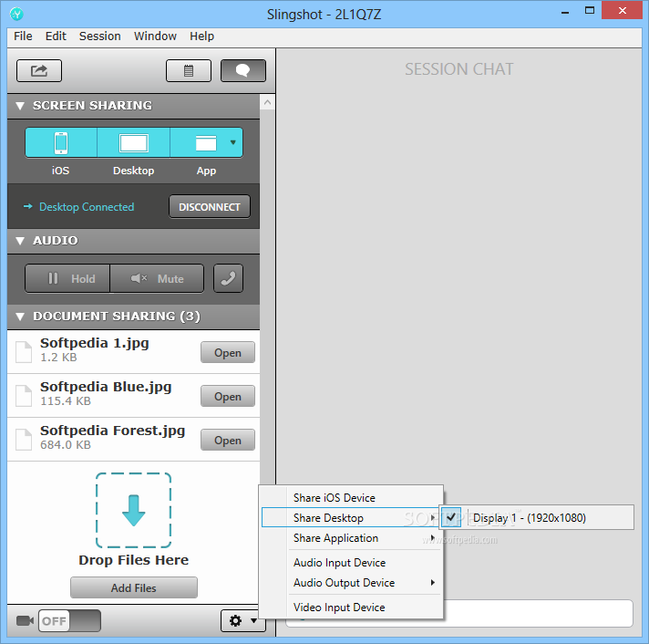Click the Softpedia Forest.jpg file icon

pos(24,440)
